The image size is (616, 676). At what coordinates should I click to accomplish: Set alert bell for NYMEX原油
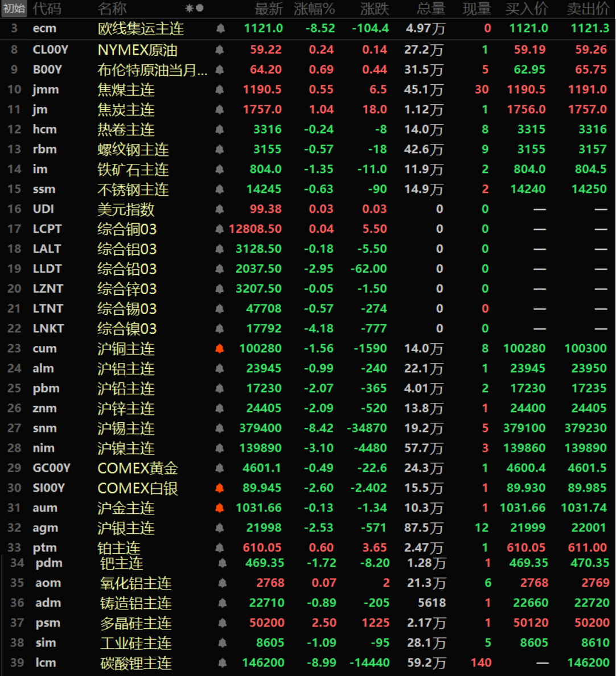click(220, 50)
